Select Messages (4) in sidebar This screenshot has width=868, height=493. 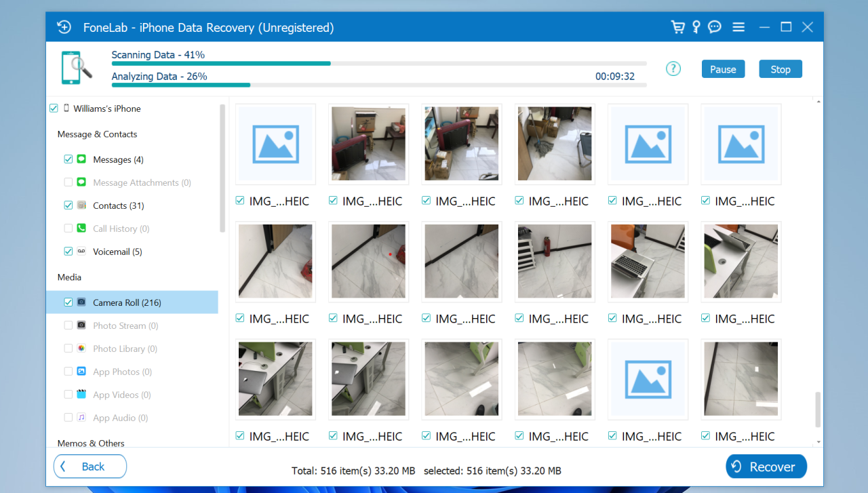pos(118,159)
